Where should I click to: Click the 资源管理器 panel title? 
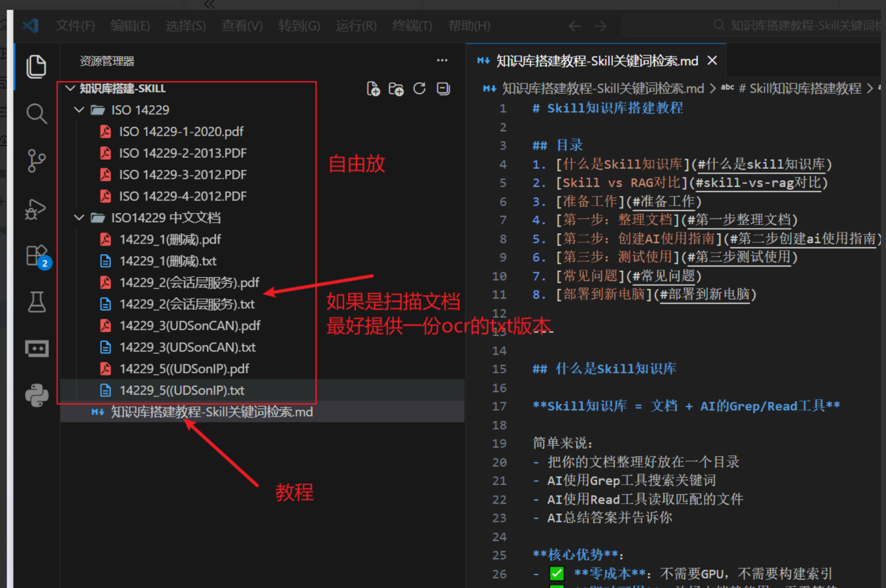(x=107, y=61)
